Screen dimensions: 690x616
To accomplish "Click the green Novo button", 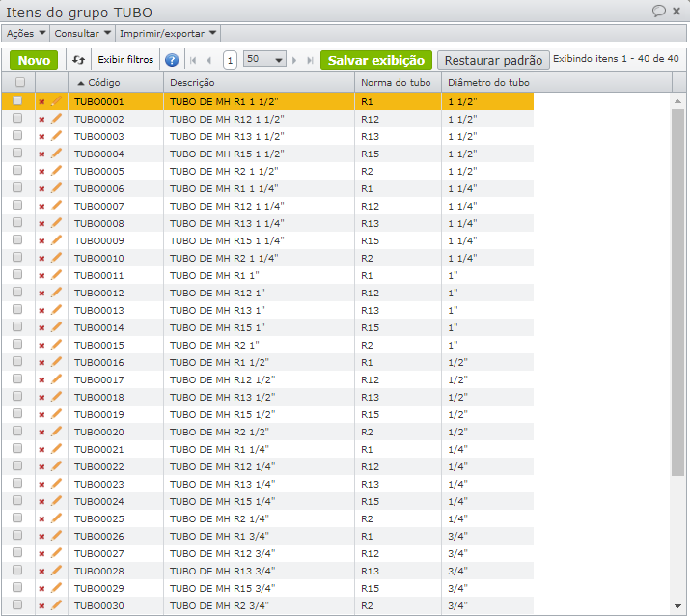I will coord(34,60).
